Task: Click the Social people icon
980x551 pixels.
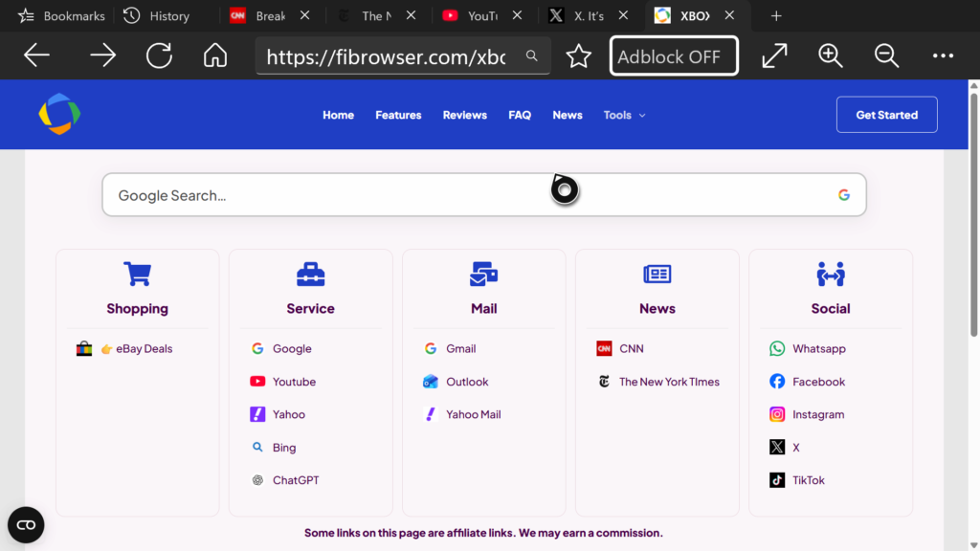Action: click(831, 274)
